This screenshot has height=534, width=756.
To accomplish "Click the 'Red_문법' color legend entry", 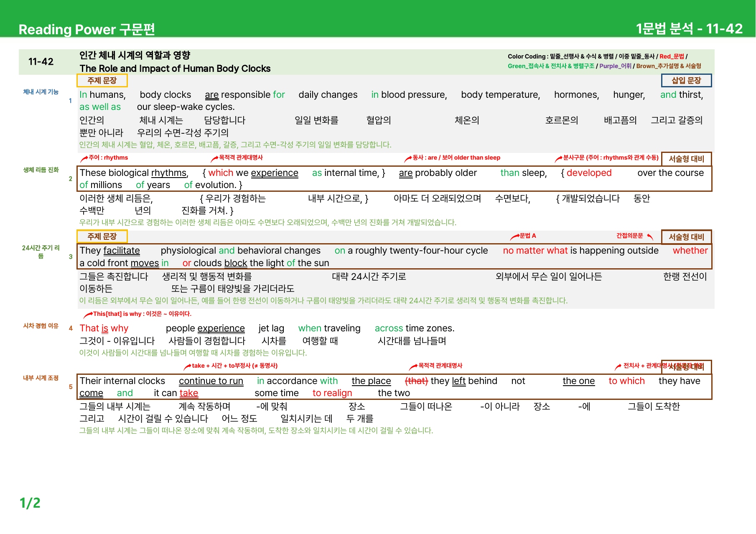I will [672, 56].
